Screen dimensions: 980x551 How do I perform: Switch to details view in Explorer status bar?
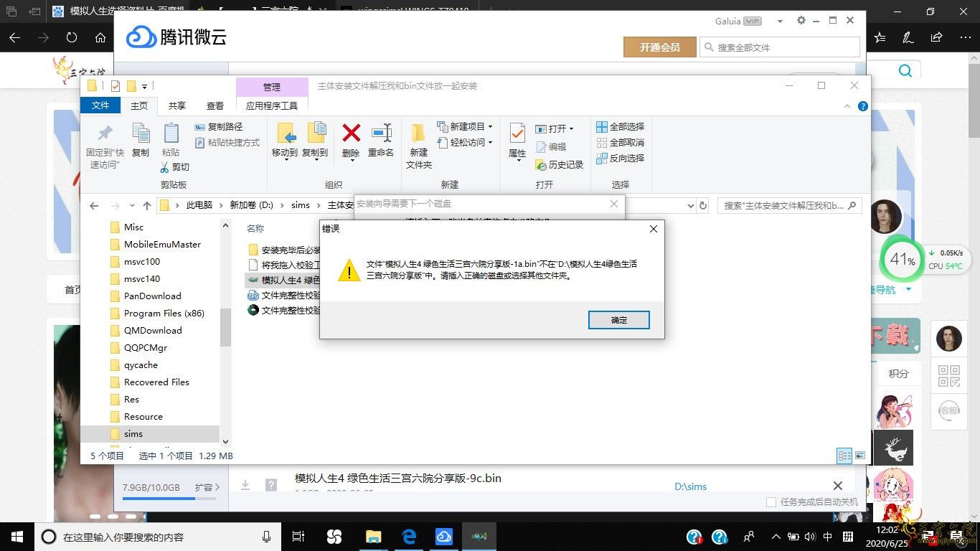[844, 456]
